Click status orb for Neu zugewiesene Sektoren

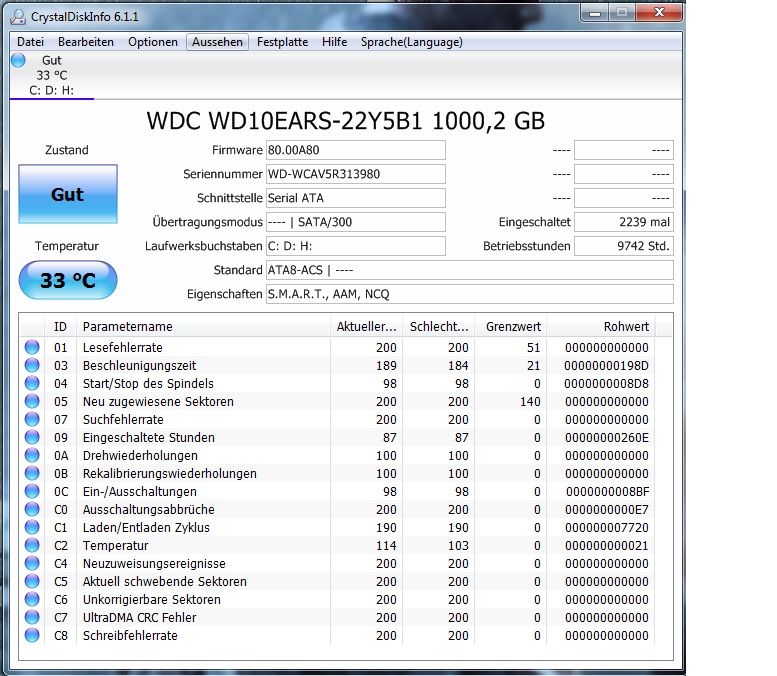(x=32, y=401)
